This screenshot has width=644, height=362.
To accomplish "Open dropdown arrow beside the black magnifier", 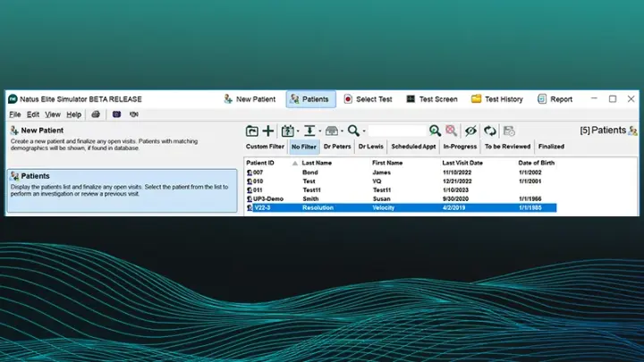I will point(364,131).
